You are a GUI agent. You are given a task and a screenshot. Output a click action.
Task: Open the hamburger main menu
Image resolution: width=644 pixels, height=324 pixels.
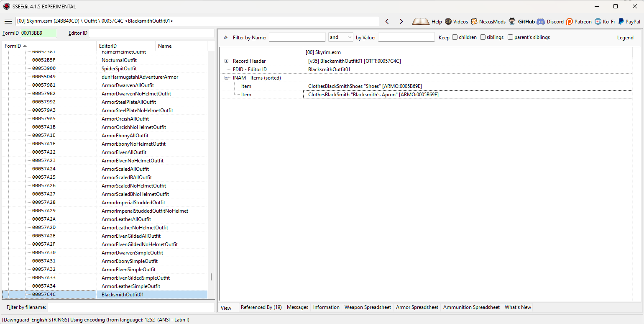pos(8,21)
